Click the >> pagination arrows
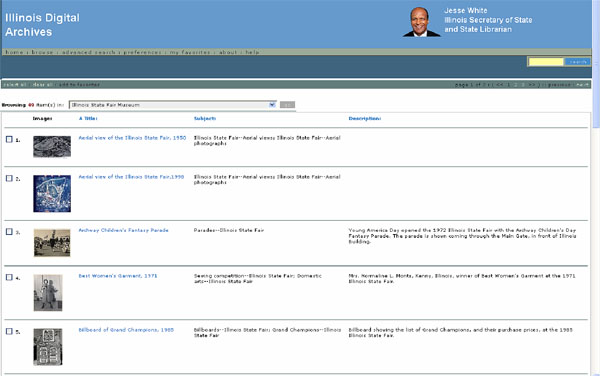Viewport: 600px width, 376px height. click(x=532, y=85)
